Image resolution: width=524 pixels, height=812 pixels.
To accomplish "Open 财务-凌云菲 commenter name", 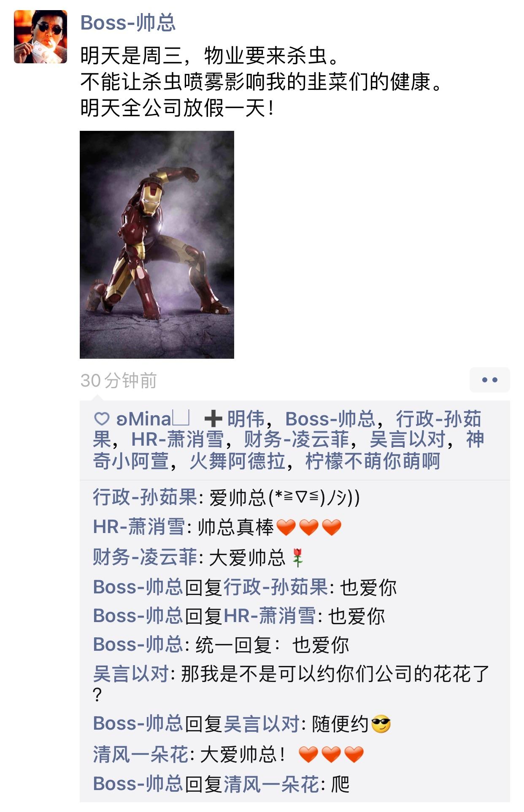I will click(x=145, y=557).
